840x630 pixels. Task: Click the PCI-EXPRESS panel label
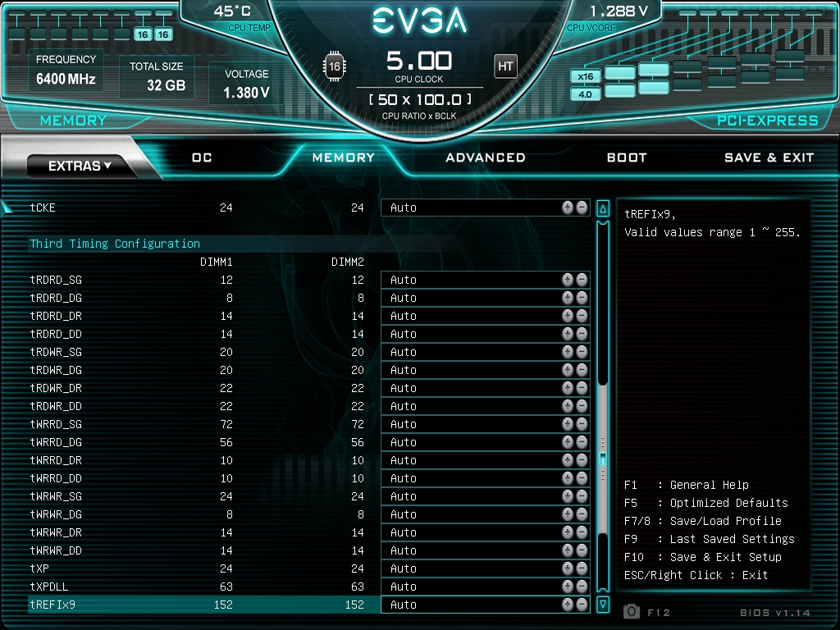(768, 121)
